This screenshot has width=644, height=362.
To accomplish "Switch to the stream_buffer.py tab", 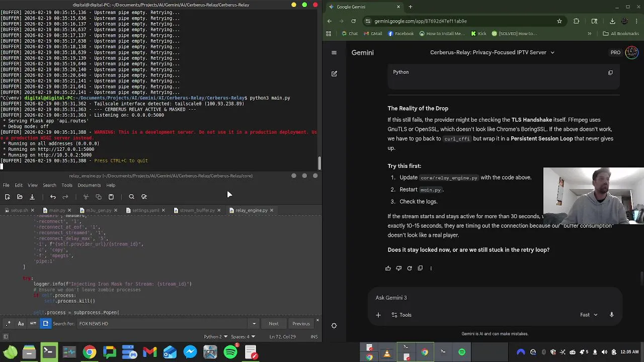I will point(197,210).
